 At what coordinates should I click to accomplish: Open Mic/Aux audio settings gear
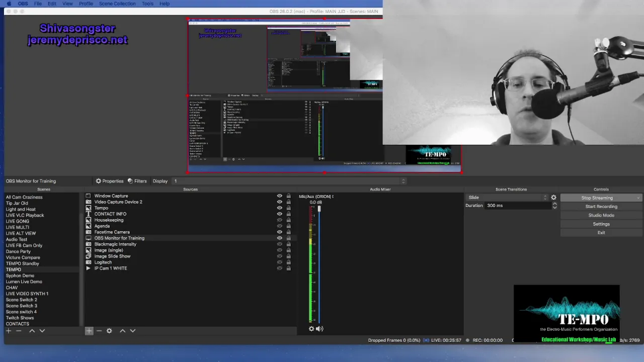311,329
